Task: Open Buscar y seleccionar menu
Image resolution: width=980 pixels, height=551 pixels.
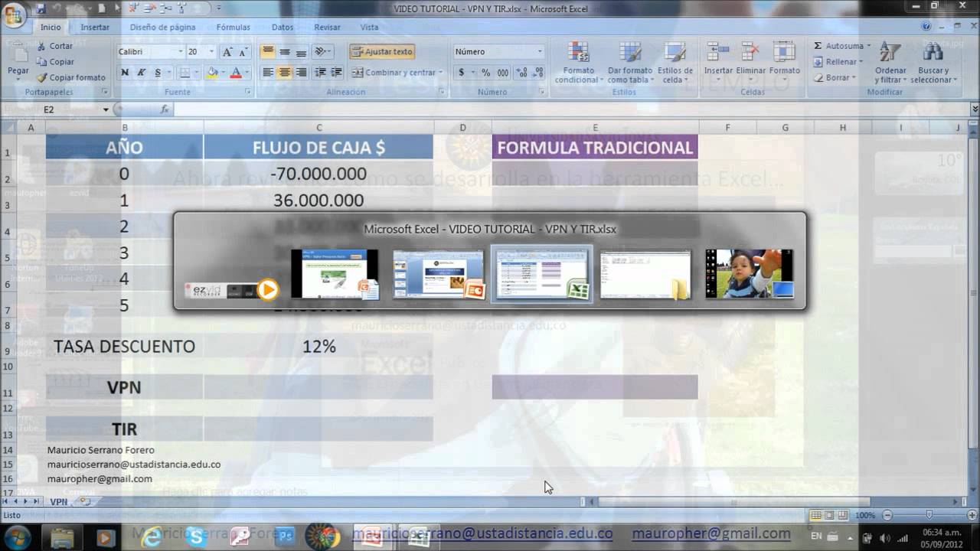Action: [933, 63]
